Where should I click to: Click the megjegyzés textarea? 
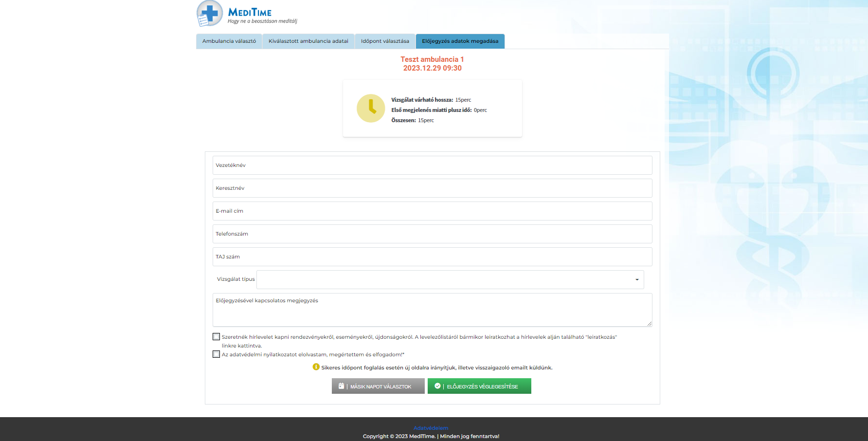[x=433, y=310]
